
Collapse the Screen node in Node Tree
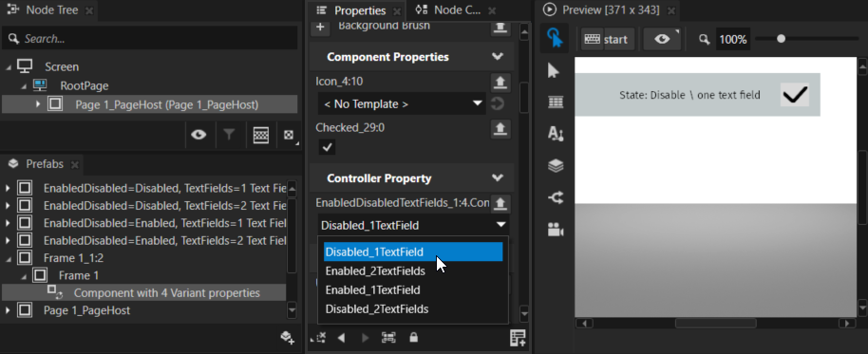click(9, 67)
